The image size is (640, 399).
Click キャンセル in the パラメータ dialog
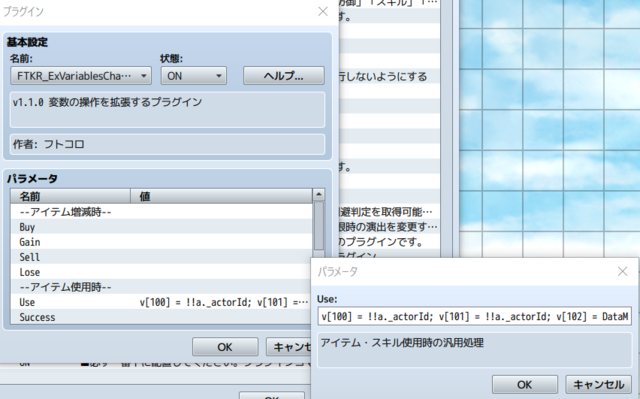coord(598,384)
